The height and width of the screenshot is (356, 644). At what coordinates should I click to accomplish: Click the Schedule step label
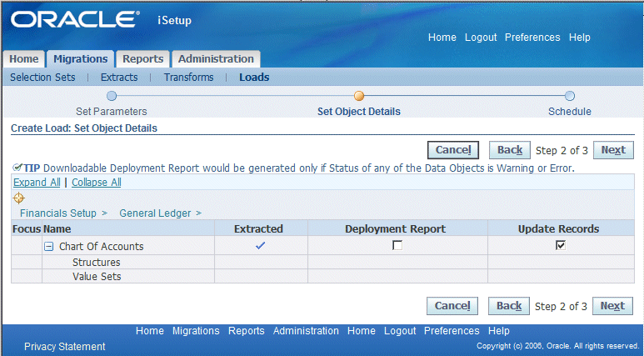(570, 112)
